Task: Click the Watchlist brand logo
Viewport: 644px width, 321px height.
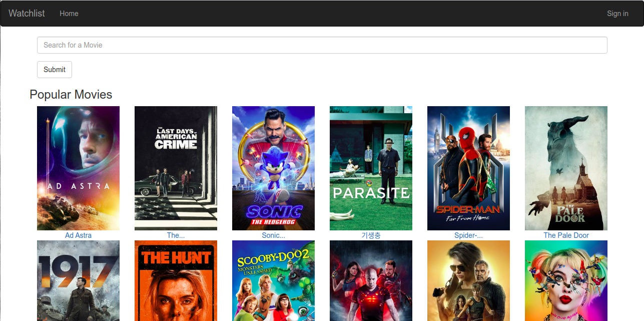Action: click(x=27, y=14)
